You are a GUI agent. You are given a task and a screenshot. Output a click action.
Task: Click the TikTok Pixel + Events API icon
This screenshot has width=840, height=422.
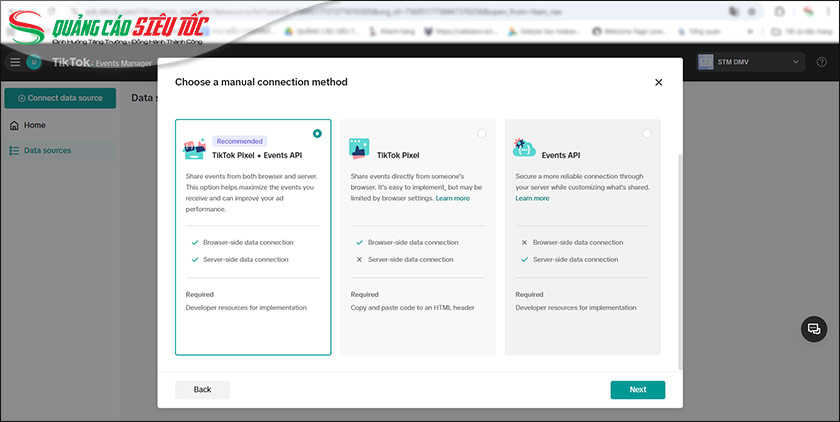pyautogui.click(x=194, y=149)
